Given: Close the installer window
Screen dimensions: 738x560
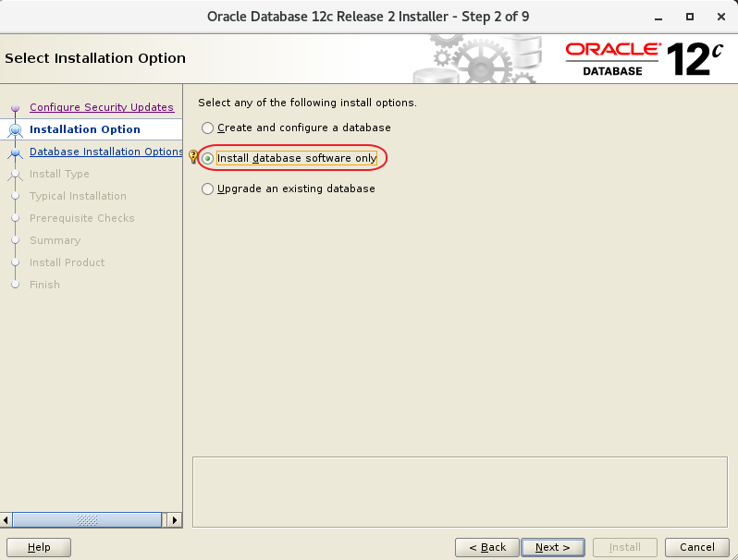Looking at the screenshot, I should (721, 17).
